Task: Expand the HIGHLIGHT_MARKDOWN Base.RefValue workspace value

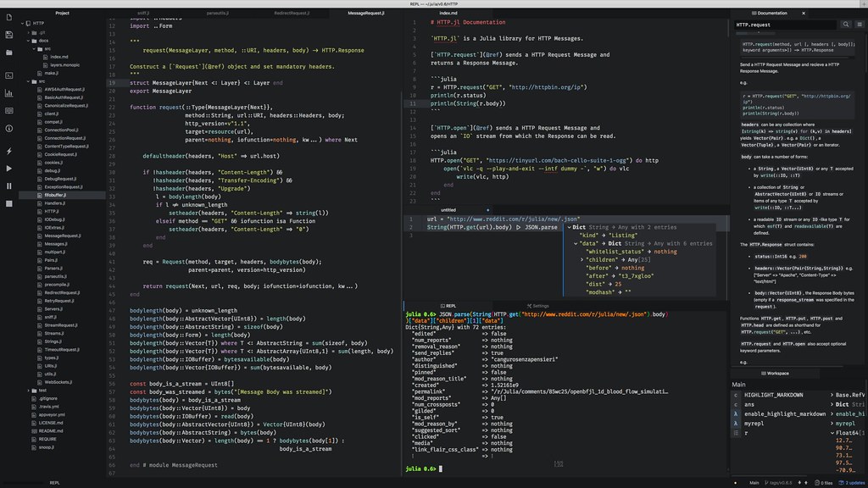Action: pyautogui.click(x=832, y=395)
